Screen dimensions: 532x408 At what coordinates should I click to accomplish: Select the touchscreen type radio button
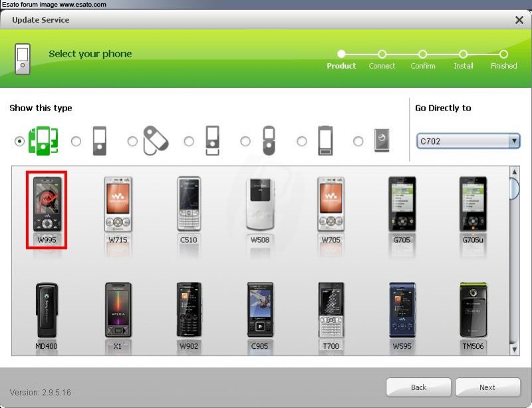coord(302,141)
